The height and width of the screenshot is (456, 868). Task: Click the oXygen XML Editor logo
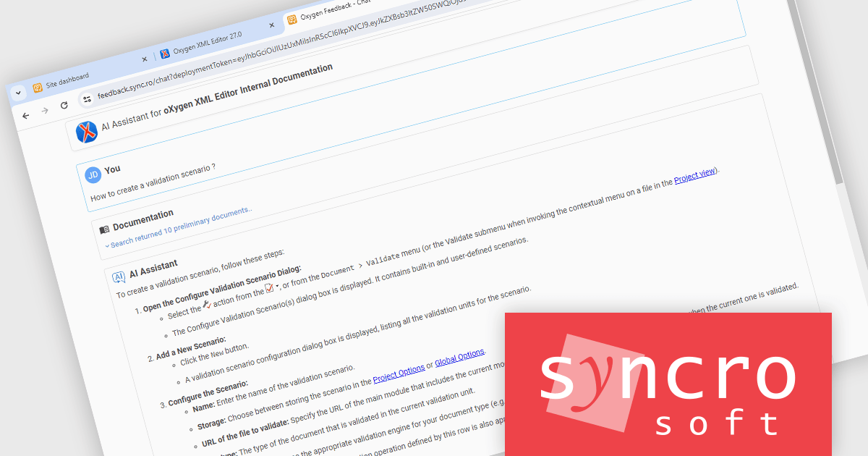click(x=87, y=131)
